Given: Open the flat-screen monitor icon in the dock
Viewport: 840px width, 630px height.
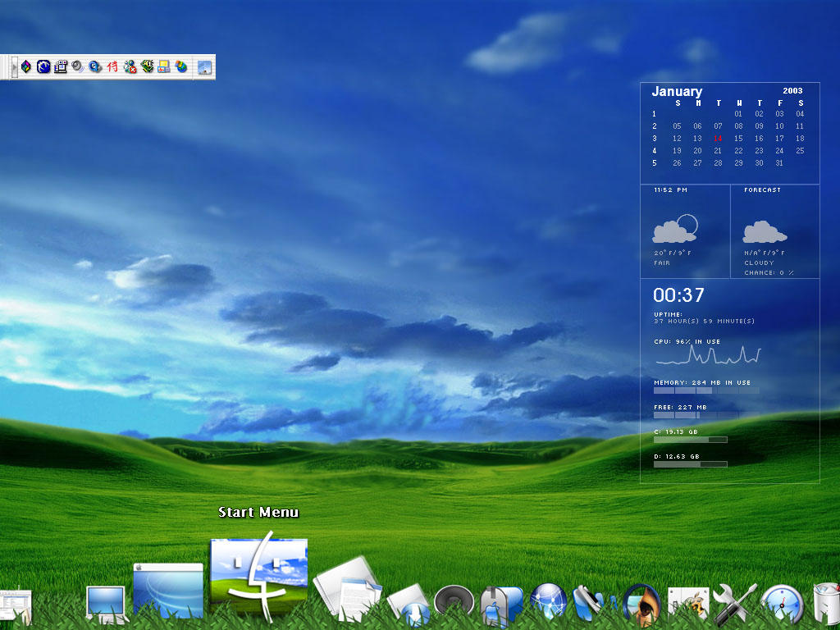Looking at the screenshot, I should pos(106,605).
